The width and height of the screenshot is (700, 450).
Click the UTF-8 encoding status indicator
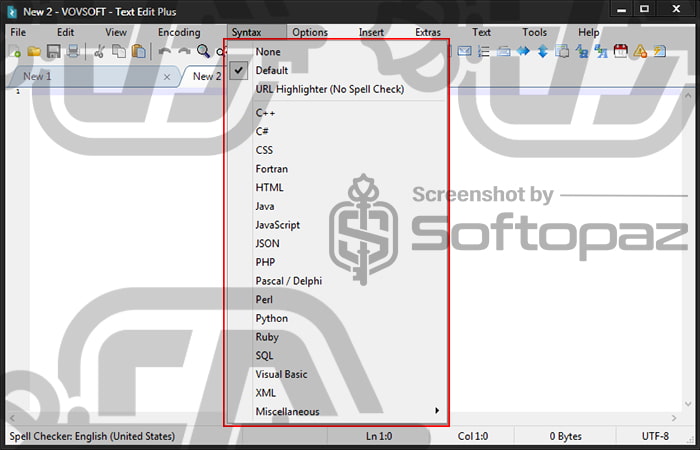pos(655,436)
